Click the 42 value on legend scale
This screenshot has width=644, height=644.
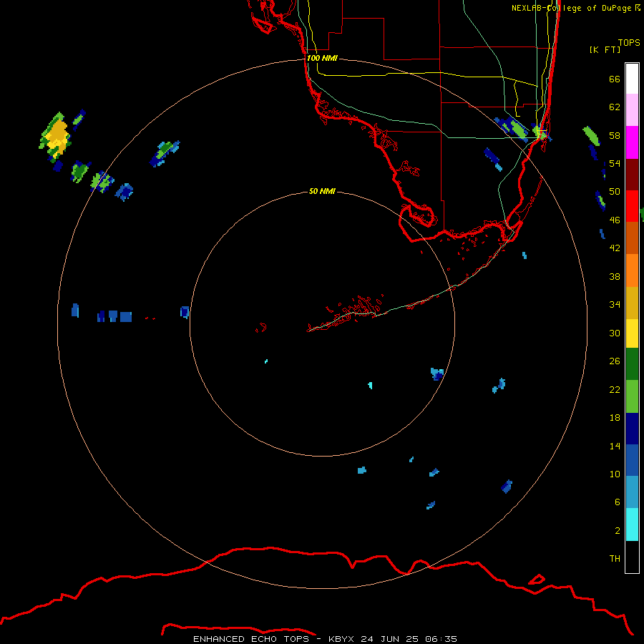tap(615, 248)
